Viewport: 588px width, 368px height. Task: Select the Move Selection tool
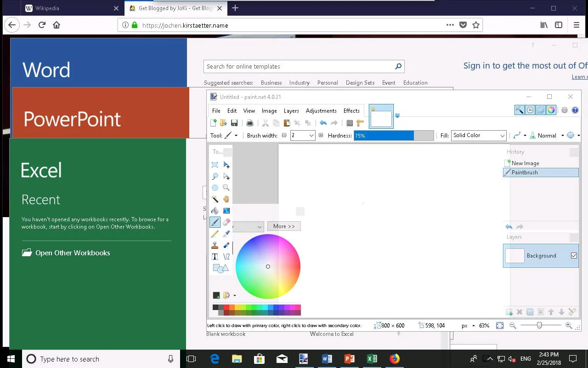226,176
